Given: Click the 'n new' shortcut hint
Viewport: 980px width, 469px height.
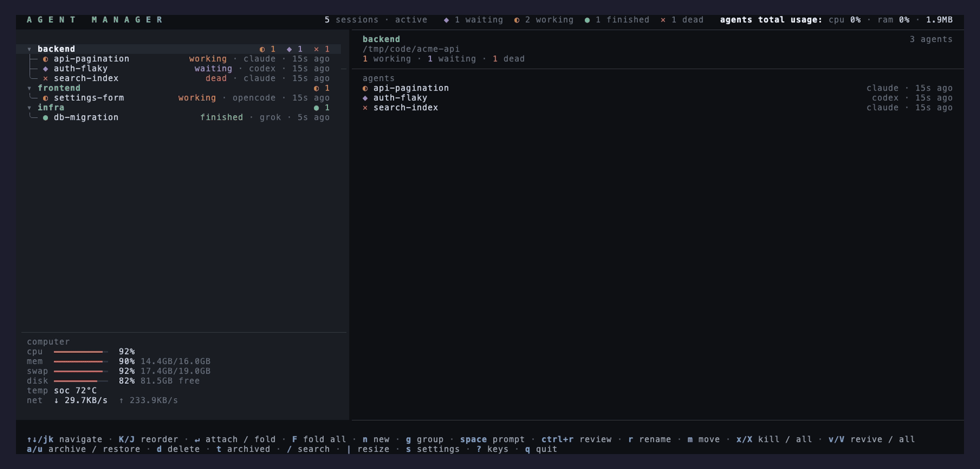Looking at the screenshot, I should pyautogui.click(x=376, y=440).
